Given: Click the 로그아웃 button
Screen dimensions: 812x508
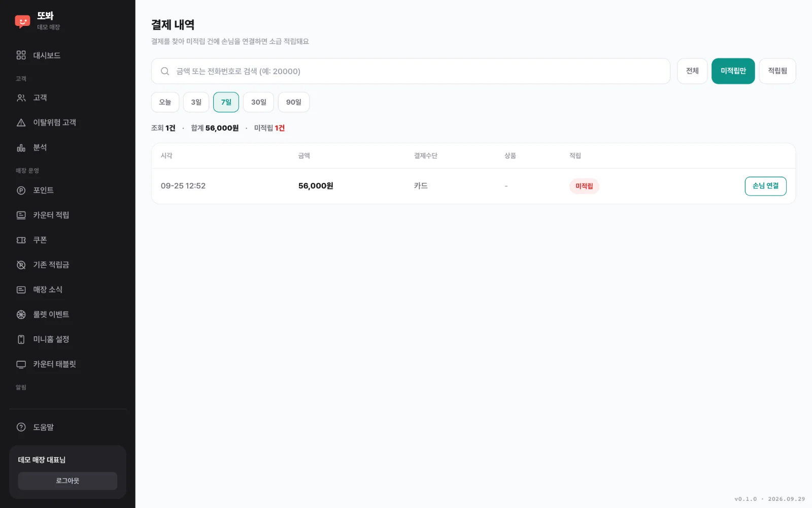Looking at the screenshot, I should [x=67, y=481].
